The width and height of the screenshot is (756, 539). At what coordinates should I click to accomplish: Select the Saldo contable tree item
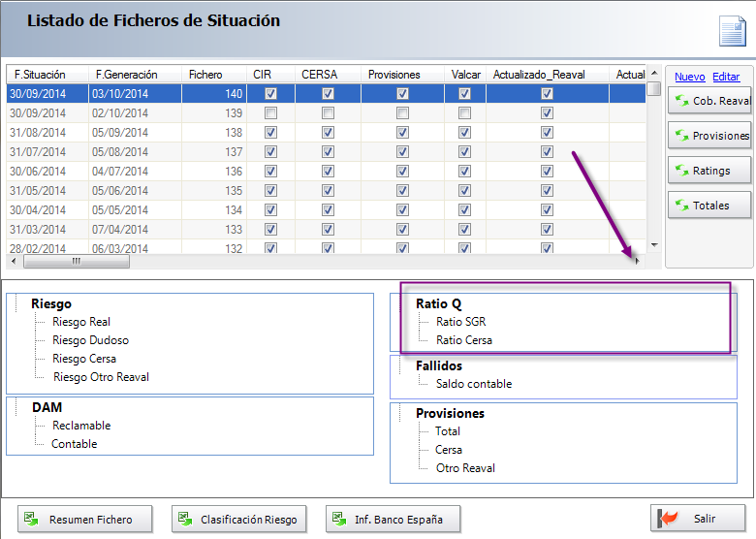click(x=473, y=384)
